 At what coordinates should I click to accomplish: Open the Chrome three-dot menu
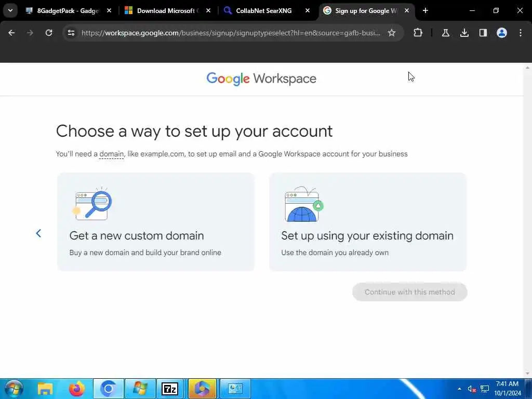tap(521, 33)
